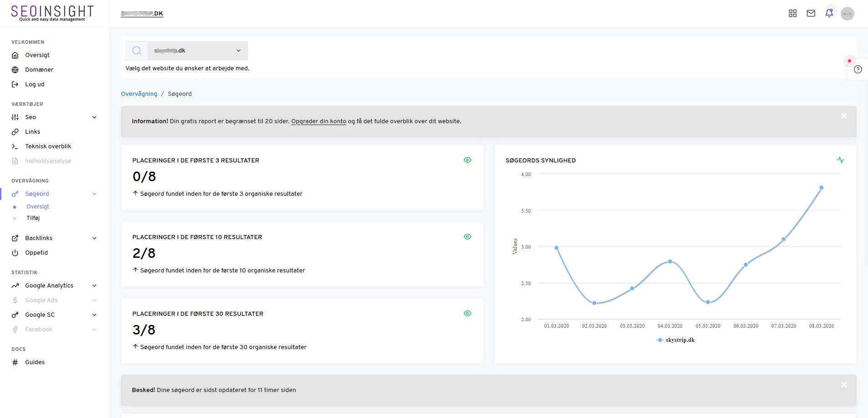This screenshot has width=868, height=418.
Task: Open the help question mark icon
Action: (x=858, y=69)
